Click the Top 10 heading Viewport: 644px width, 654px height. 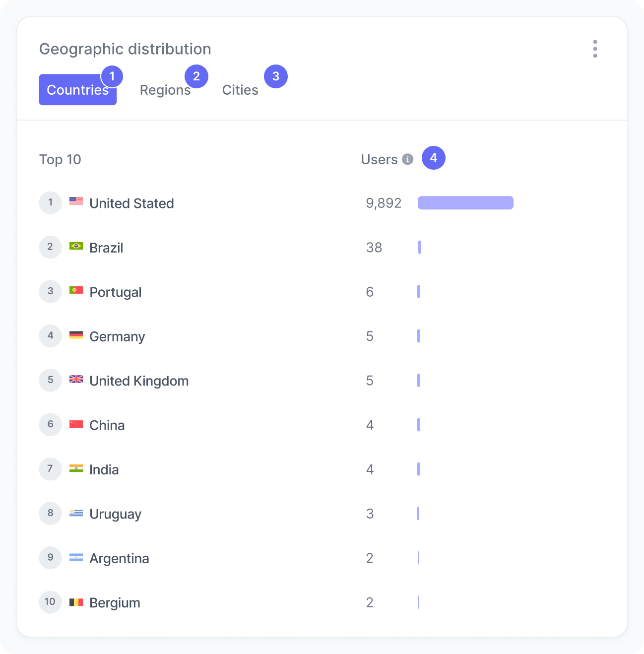(60, 159)
